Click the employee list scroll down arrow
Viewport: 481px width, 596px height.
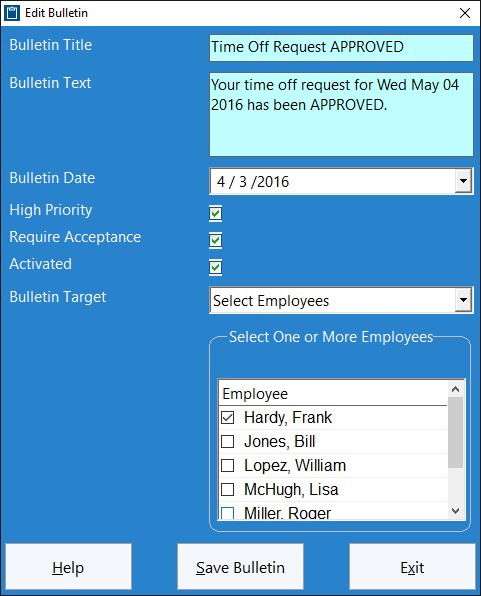[x=456, y=511]
